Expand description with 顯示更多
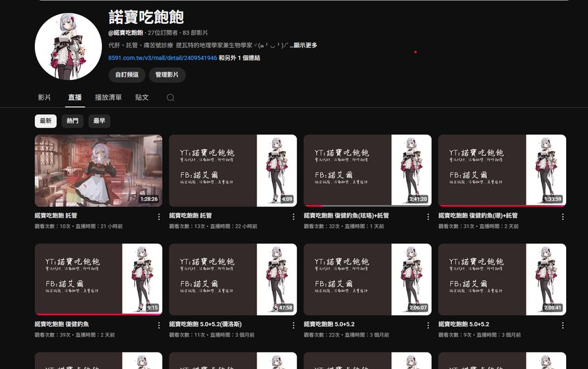588x369 pixels. 305,45
